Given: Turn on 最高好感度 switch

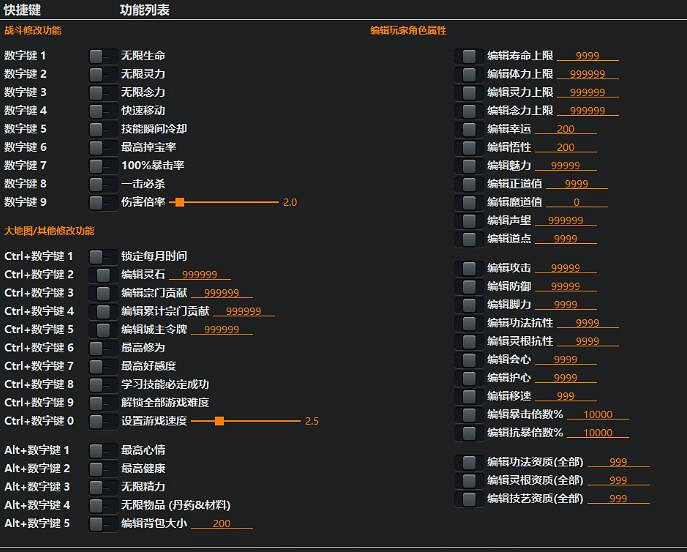Looking at the screenshot, I should 102,366.
